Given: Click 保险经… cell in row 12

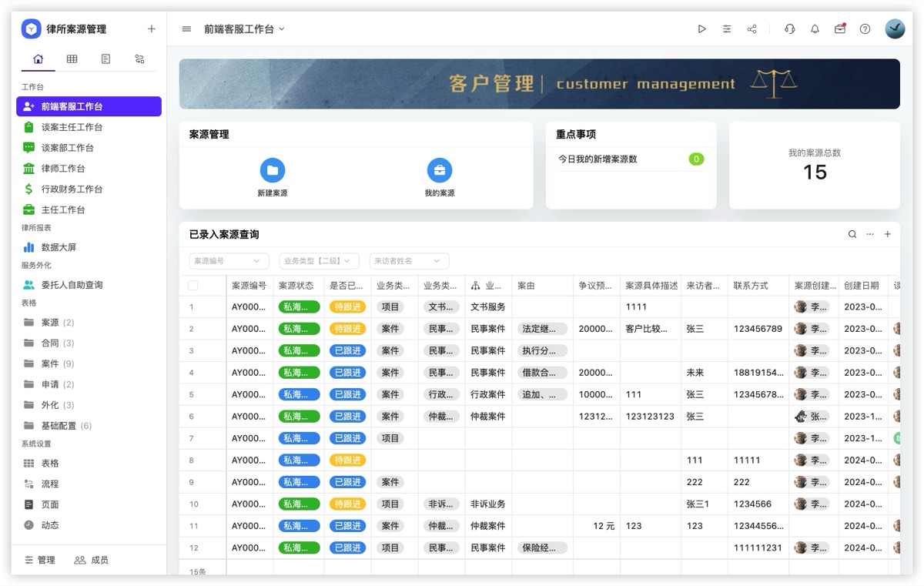Looking at the screenshot, I should [x=542, y=548].
